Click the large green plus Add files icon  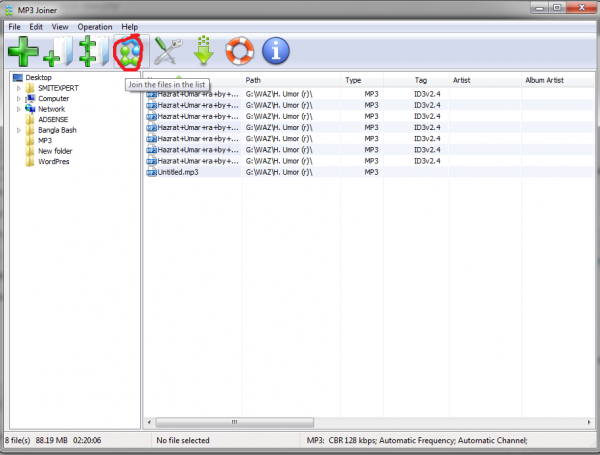(x=23, y=51)
